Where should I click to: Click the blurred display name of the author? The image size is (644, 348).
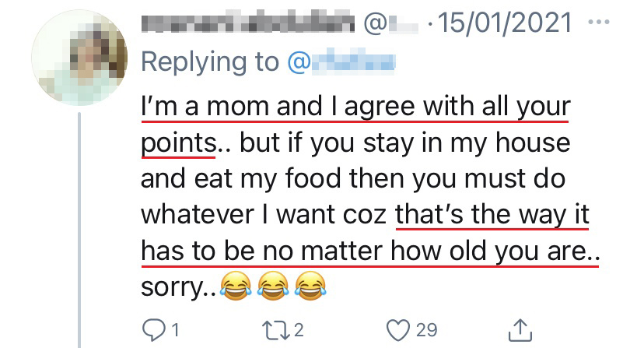[x=248, y=25]
